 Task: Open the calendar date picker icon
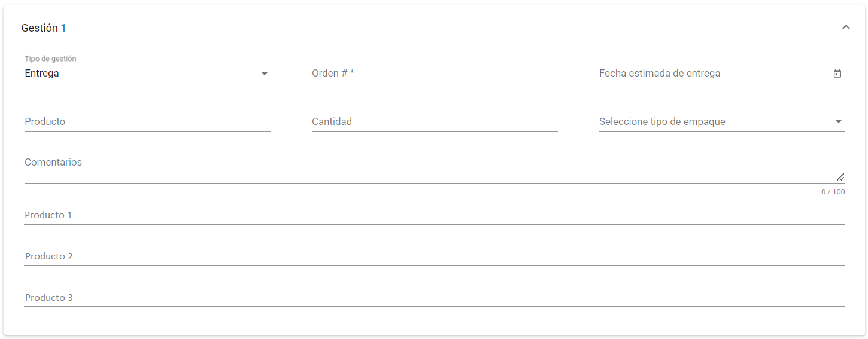tap(837, 74)
